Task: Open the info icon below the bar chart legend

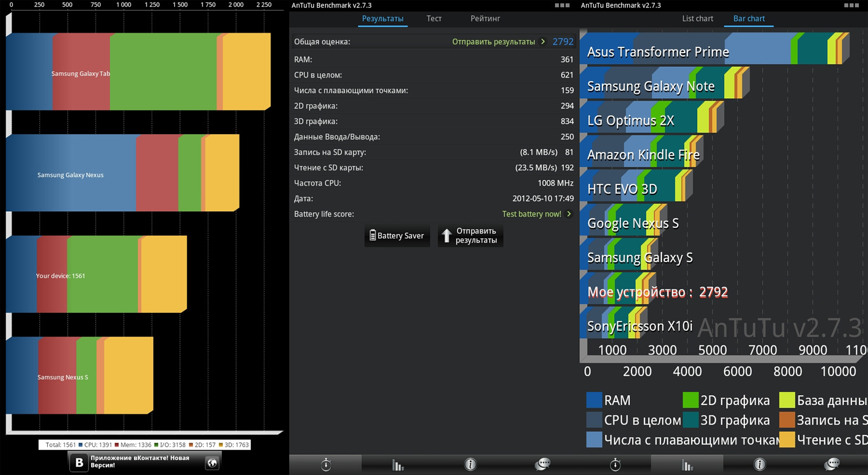Action: pos(759,465)
